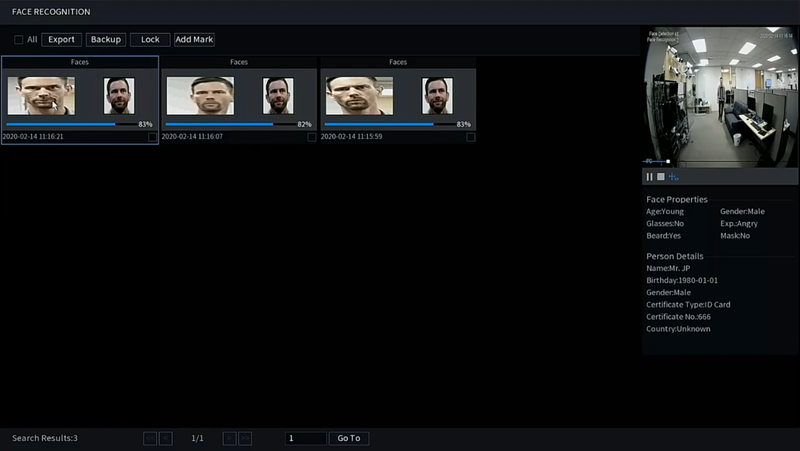Click the Face Properties heading
Screen dimensions: 800x451
[x=677, y=199]
